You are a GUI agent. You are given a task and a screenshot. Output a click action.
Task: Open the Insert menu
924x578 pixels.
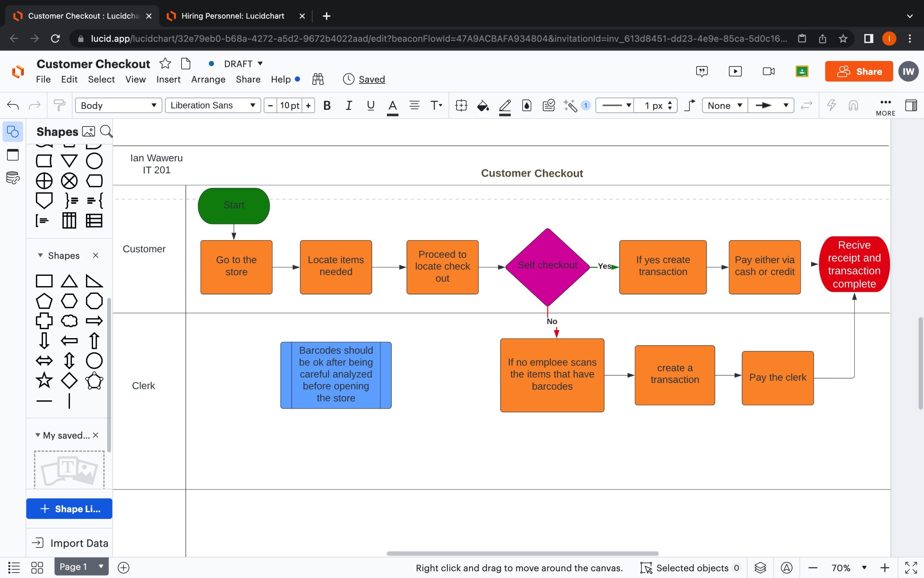pyautogui.click(x=169, y=79)
